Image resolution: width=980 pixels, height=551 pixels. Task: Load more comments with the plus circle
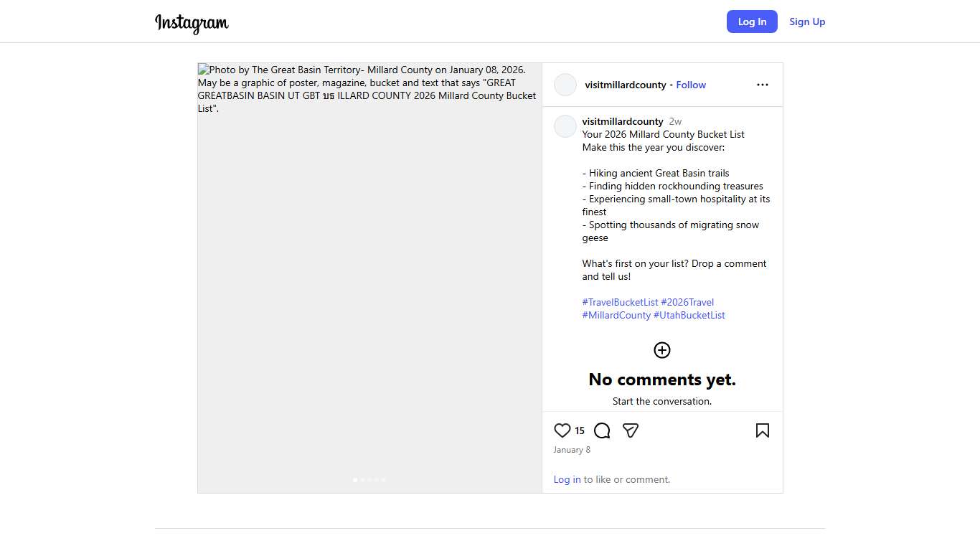point(661,350)
